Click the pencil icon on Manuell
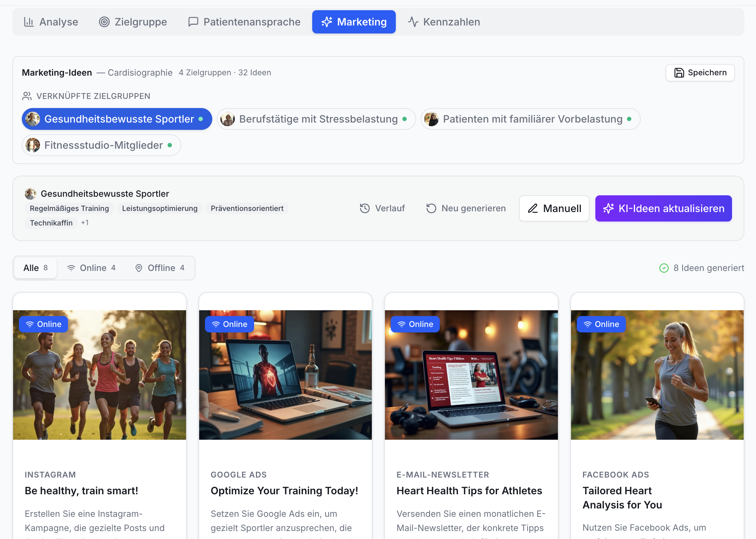 [533, 208]
